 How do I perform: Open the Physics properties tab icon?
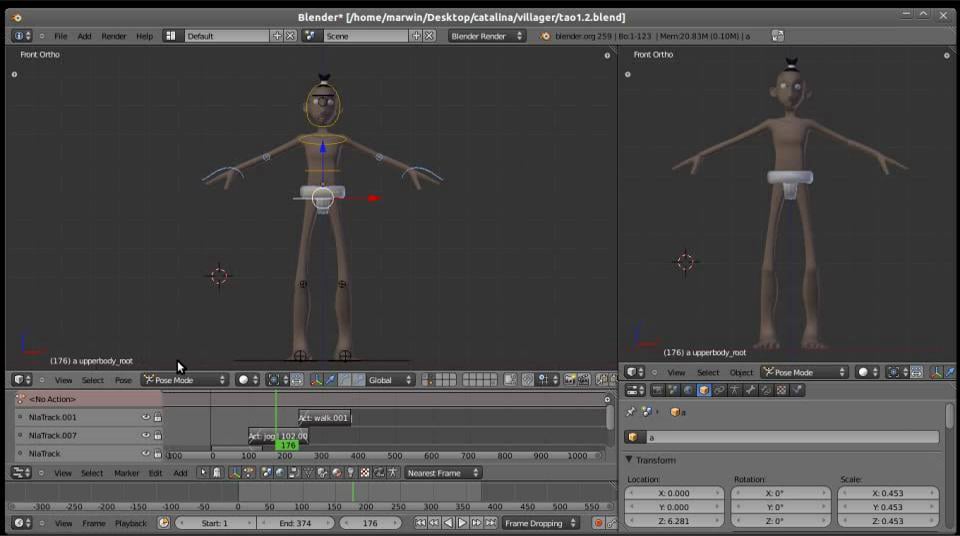point(797,390)
